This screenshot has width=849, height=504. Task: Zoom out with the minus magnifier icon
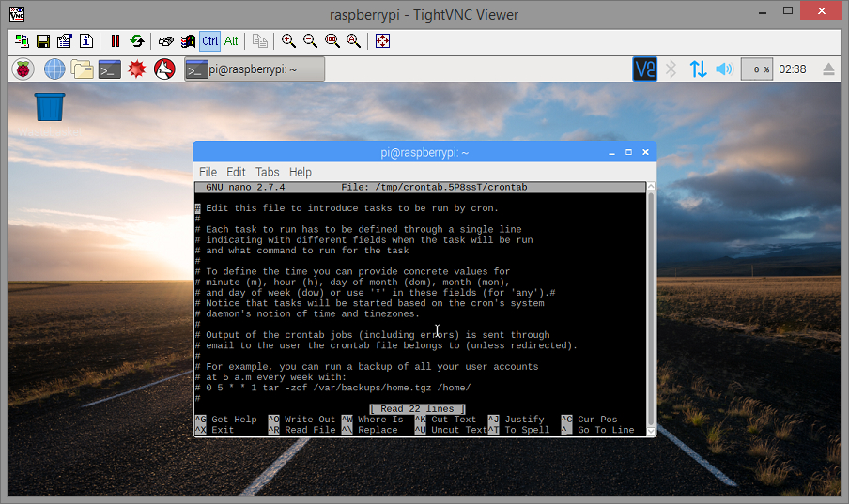(x=310, y=41)
